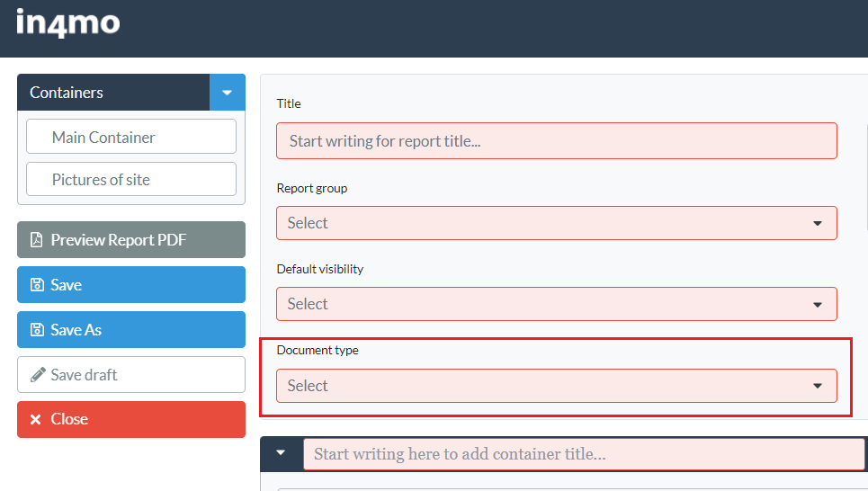Click the pencil icon on Save draft
868x491 pixels.
coord(38,375)
